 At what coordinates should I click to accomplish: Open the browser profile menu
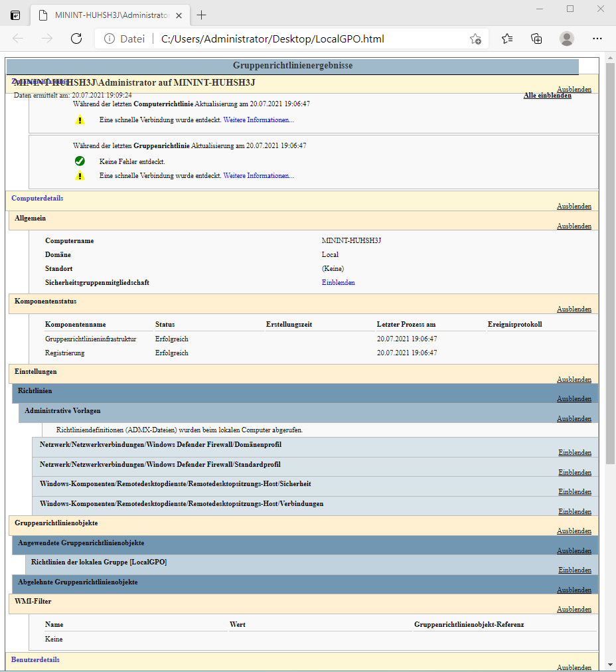point(567,39)
